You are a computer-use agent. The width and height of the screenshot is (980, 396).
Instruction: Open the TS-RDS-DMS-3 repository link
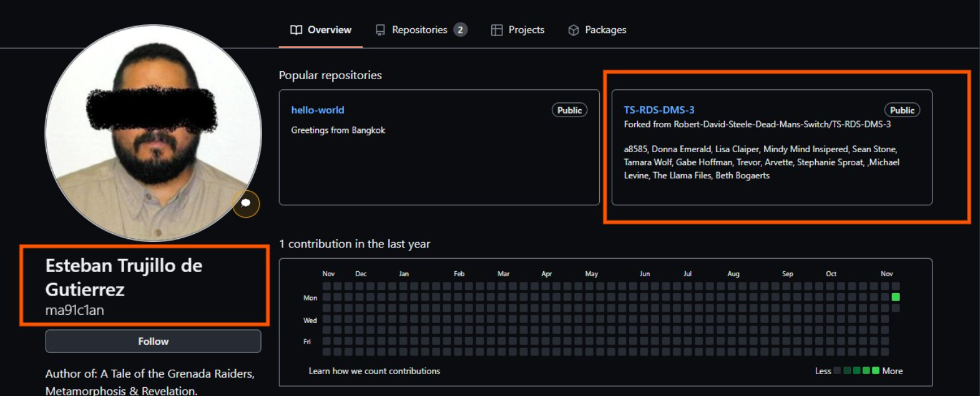[x=659, y=110]
